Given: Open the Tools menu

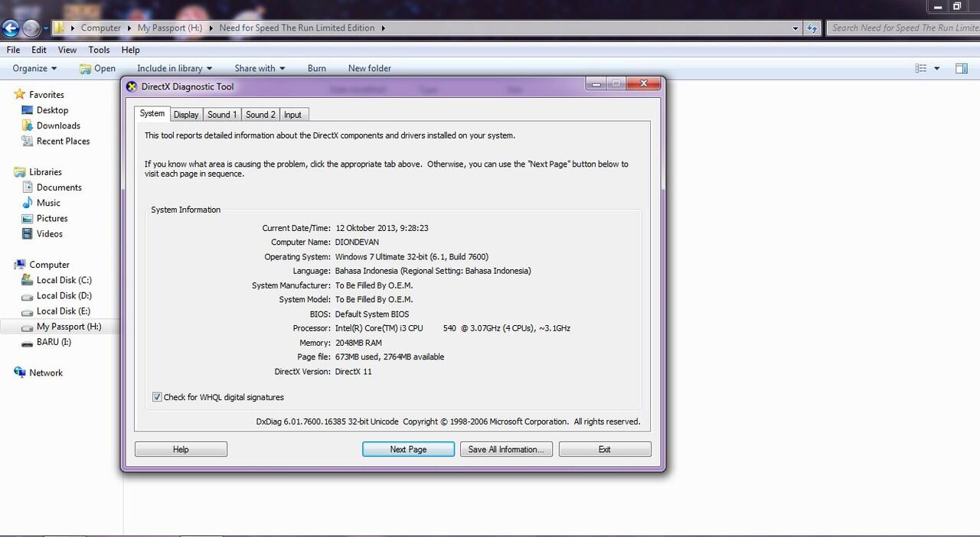Looking at the screenshot, I should tap(99, 50).
